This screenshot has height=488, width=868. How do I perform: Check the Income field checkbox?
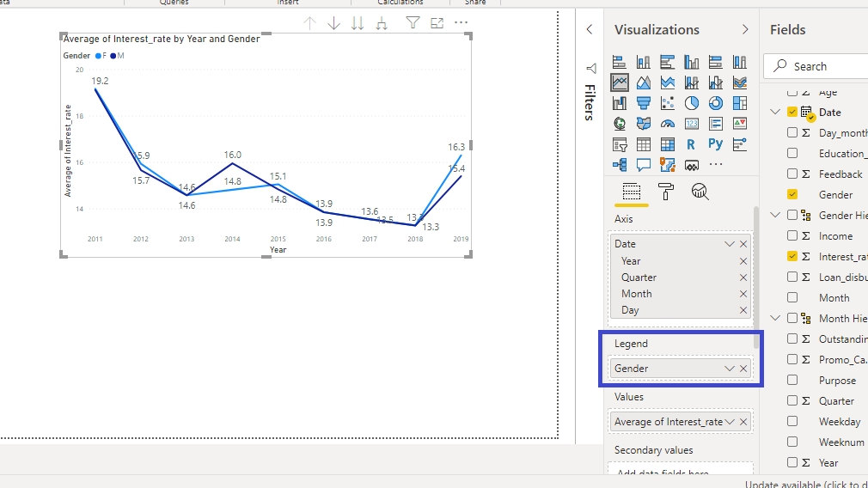(x=792, y=236)
